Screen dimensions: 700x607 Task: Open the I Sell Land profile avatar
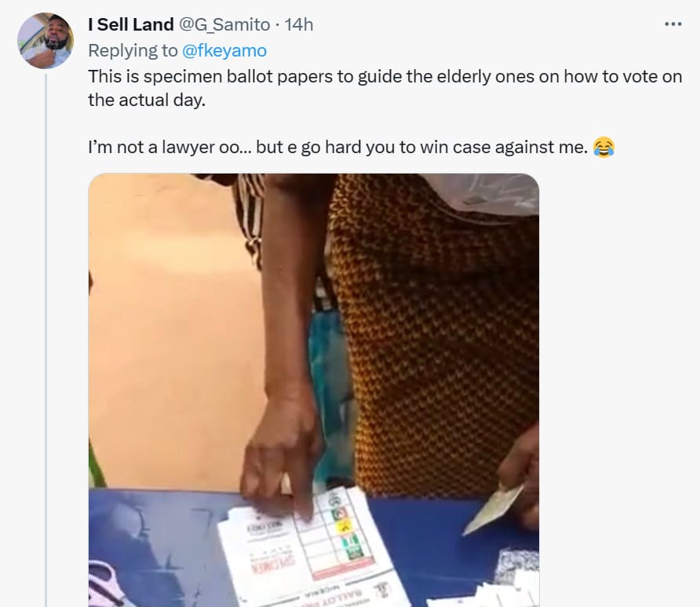pyautogui.click(x=45, y=41)
